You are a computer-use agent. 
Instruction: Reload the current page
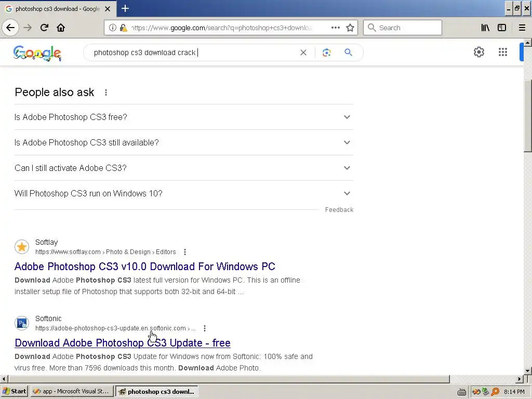(44, 28)
